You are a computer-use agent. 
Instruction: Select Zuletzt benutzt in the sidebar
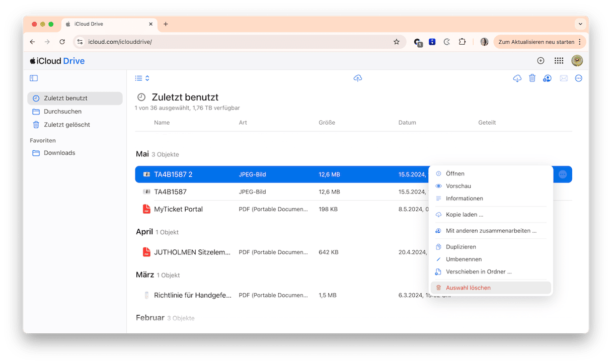[75, 99]
